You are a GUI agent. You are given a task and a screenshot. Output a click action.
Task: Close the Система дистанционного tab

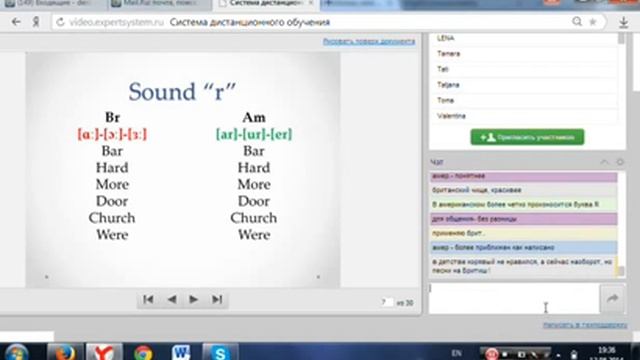pos(311,3)
